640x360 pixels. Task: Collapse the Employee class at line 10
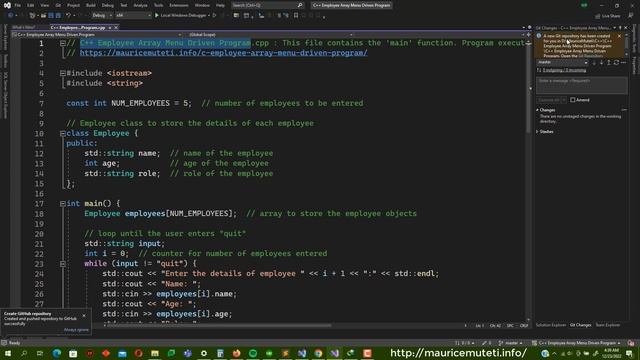[62, 133]
